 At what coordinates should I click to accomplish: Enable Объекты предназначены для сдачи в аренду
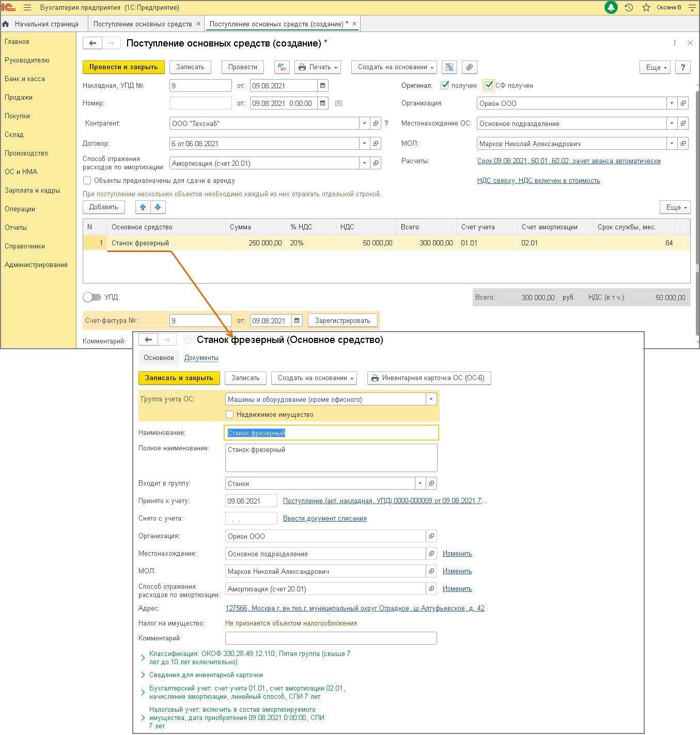coord(87,181)
